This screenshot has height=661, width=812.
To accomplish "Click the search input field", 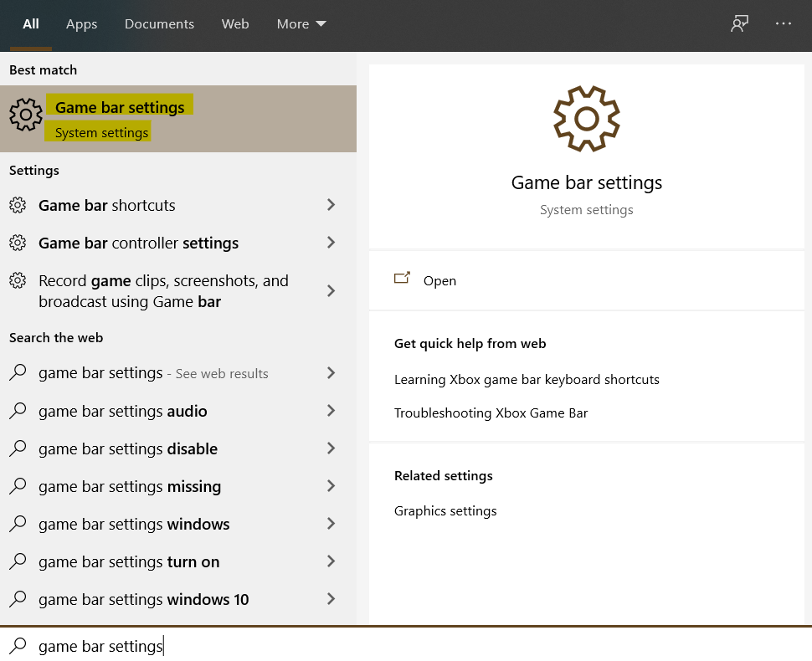I will [x=406, y=645].
